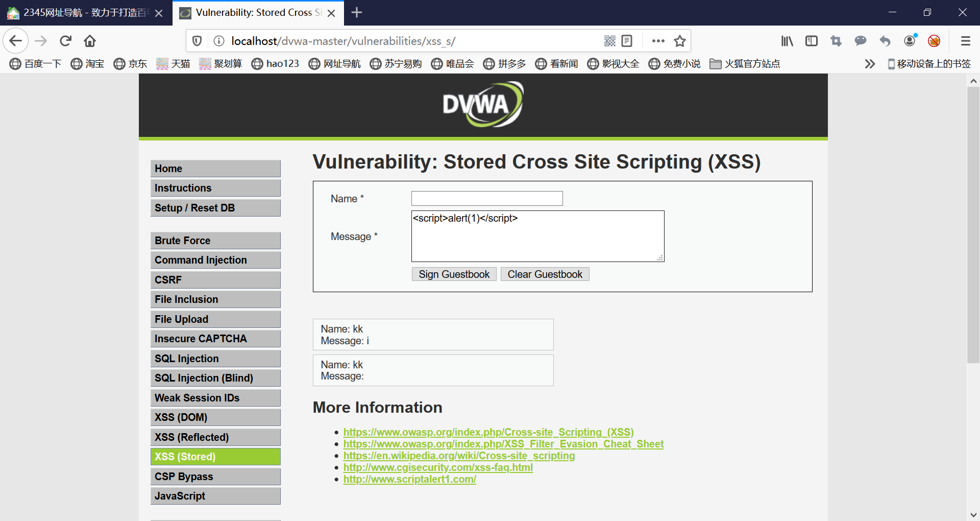980x521 pixels.
Task: Open the Library icon
Action: click(787, 41)
